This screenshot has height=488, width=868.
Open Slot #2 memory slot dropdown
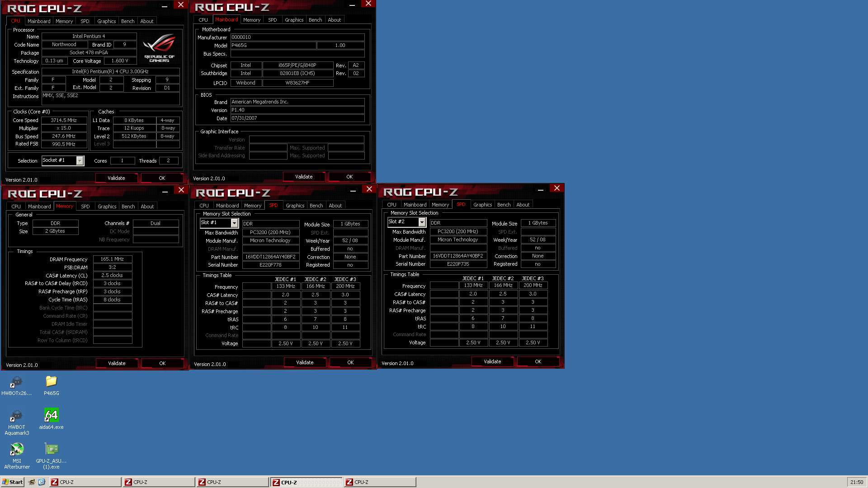click(x=422, y=222)
